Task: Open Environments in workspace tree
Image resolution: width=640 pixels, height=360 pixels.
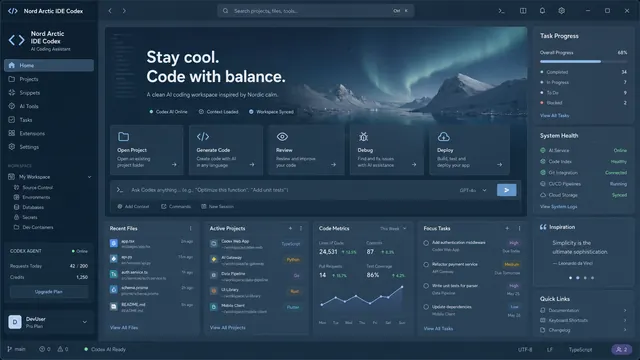Action: click(32, 197)
